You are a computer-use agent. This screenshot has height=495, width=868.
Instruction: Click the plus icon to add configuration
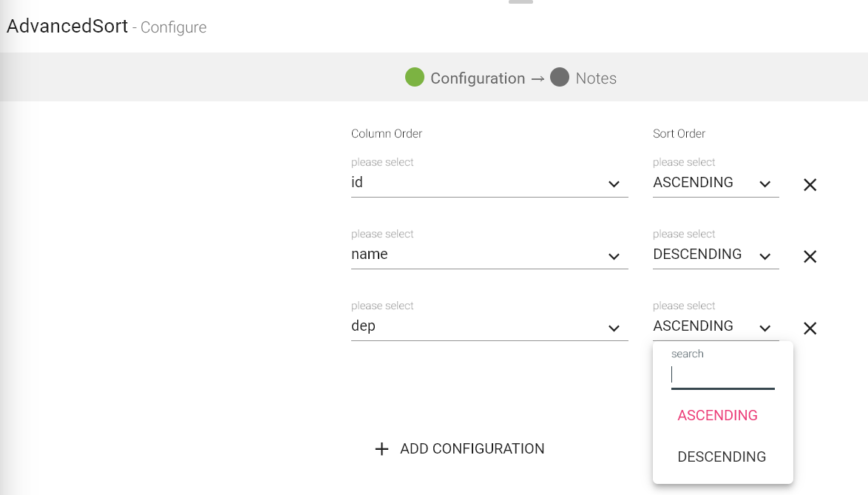click(382, 449)
